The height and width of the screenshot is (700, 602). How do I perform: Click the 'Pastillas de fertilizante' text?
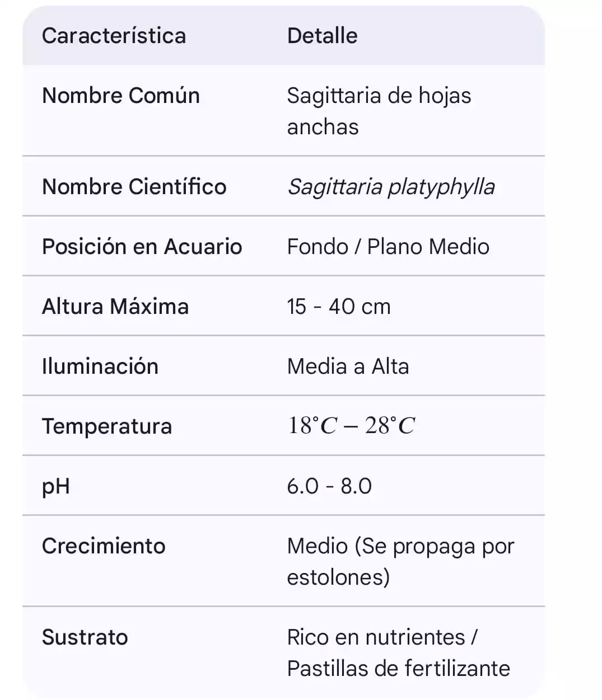point(398,669)
